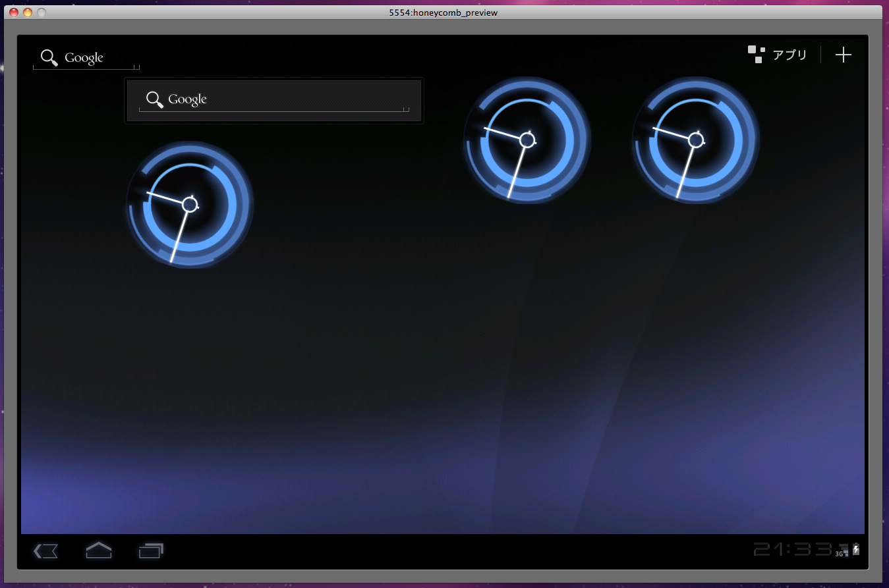Image resolution: width=889 pixels, height=588 pixels.
Task: Tap the analog clock widget on the left
Action: pyautogui.click(x=190, y=204)
